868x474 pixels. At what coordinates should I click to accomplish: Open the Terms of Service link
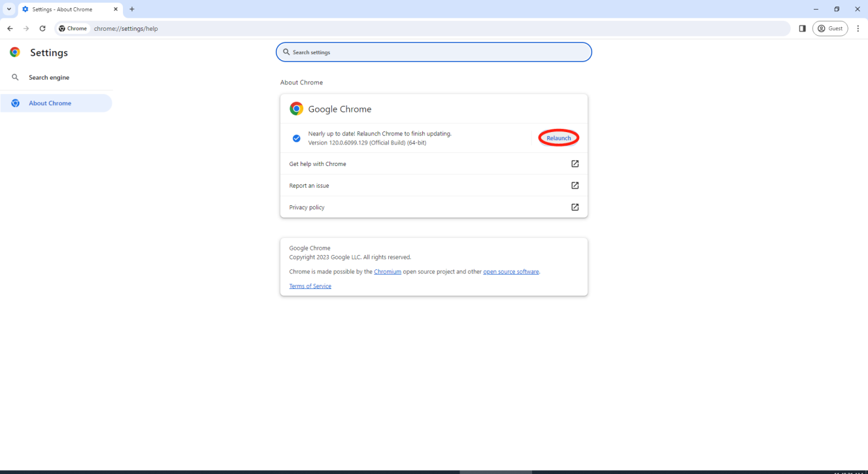click(x=310, y=286)
